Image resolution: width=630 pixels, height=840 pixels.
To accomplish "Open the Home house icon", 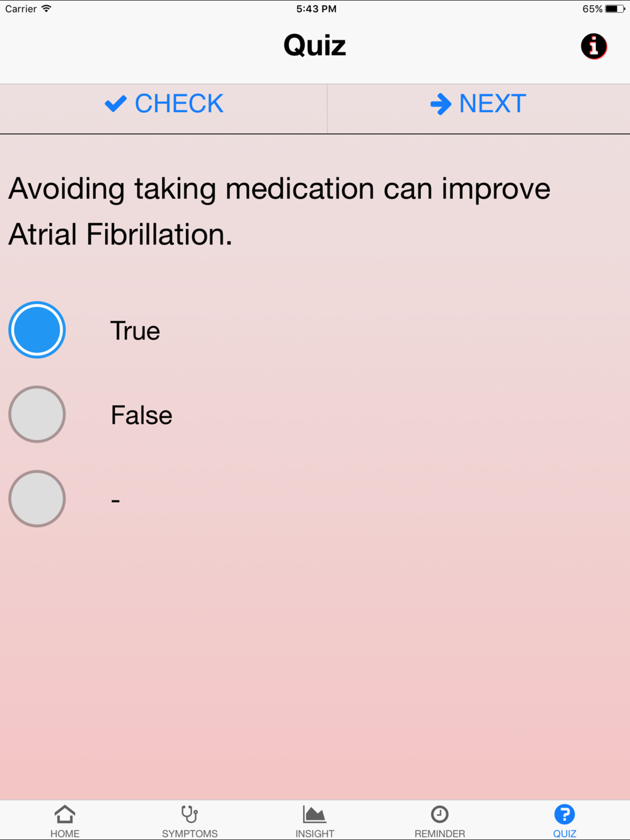I will (x=65, y=814).
